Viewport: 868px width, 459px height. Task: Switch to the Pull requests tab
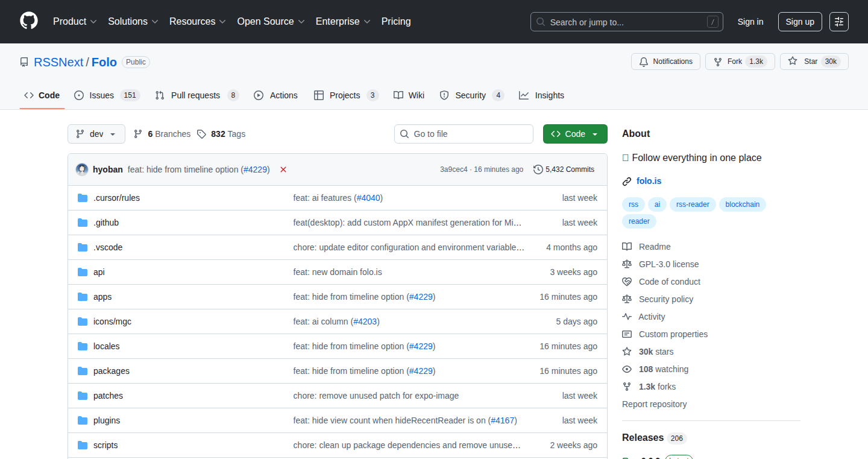pyautogui.click(x=197, y=95)
